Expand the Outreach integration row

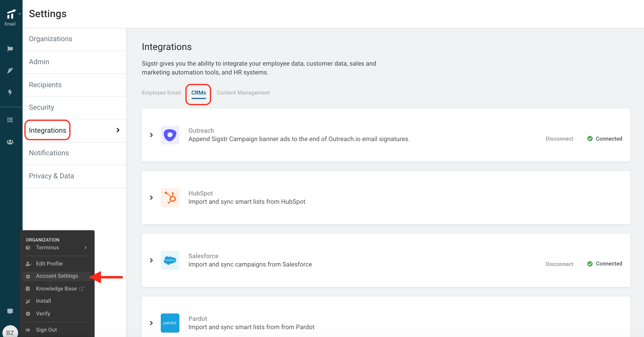click(x=151, y=135)
